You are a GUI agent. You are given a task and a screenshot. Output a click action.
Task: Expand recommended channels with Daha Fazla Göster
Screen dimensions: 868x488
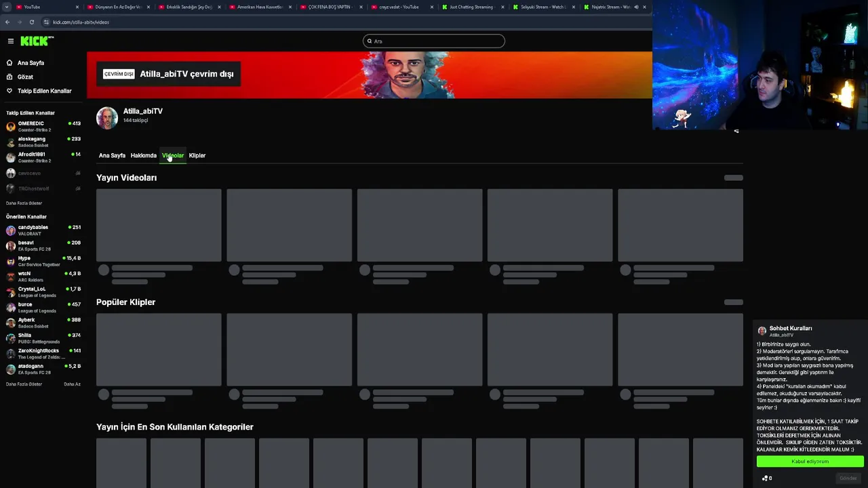coord(24,384)
